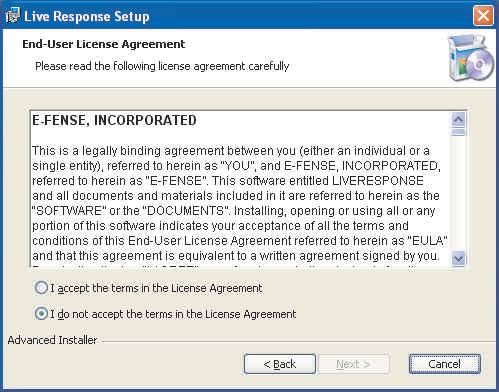Viewport: 499px width, 392px height.
Task: Close the Live Response Setup window
Action: [x=483, y=15]
